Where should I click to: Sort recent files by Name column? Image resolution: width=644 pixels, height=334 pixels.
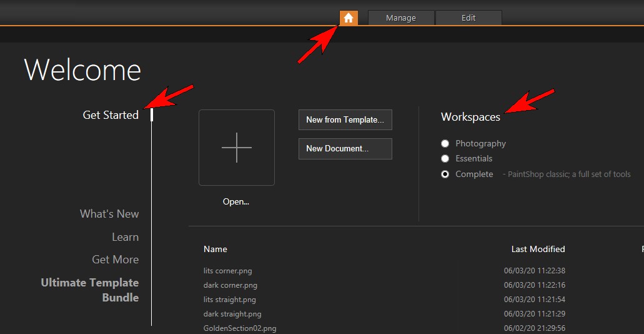tap(215, 250)
